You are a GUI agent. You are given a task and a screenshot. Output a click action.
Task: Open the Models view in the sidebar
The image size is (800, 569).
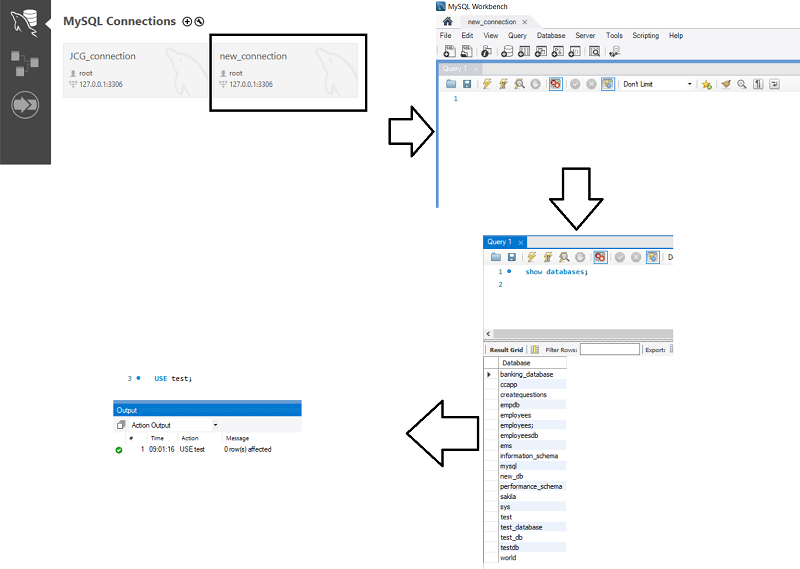coord(24,63)
